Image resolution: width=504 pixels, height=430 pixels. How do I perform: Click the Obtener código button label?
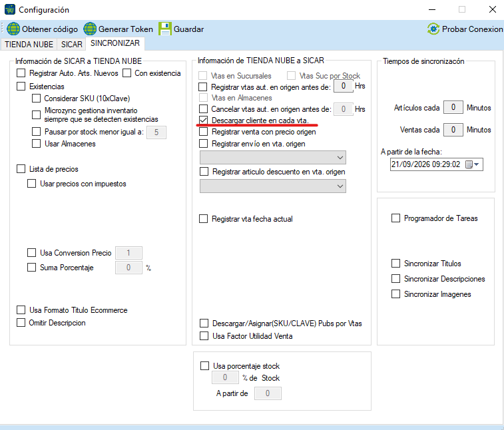click(x=50, y=29)
